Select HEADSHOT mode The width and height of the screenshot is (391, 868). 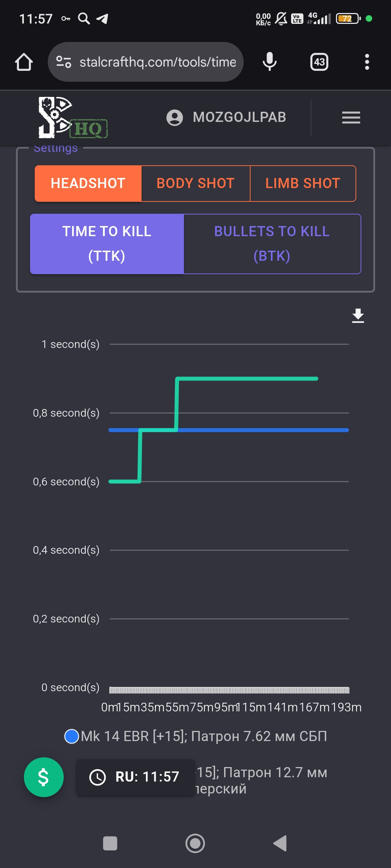tap(88, 183)
